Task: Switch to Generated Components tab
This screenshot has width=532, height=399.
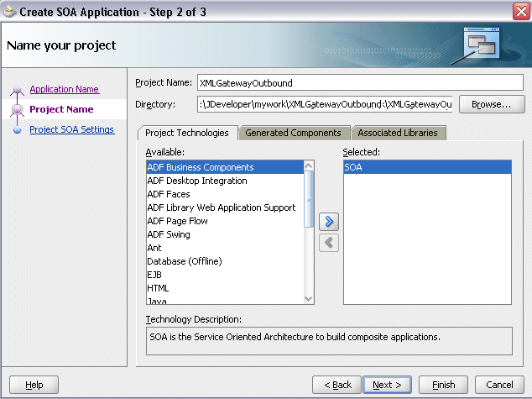Action: point(293,133)
